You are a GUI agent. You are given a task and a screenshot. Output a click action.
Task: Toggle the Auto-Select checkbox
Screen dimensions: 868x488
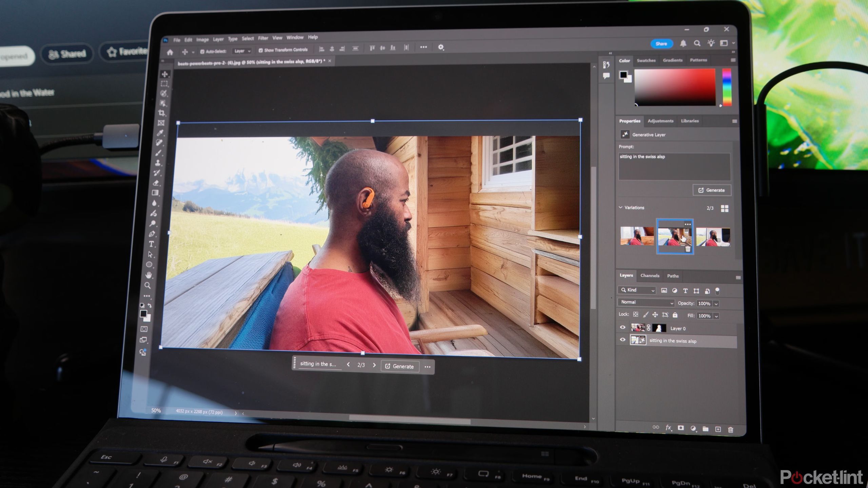click(x=202, y=52)
